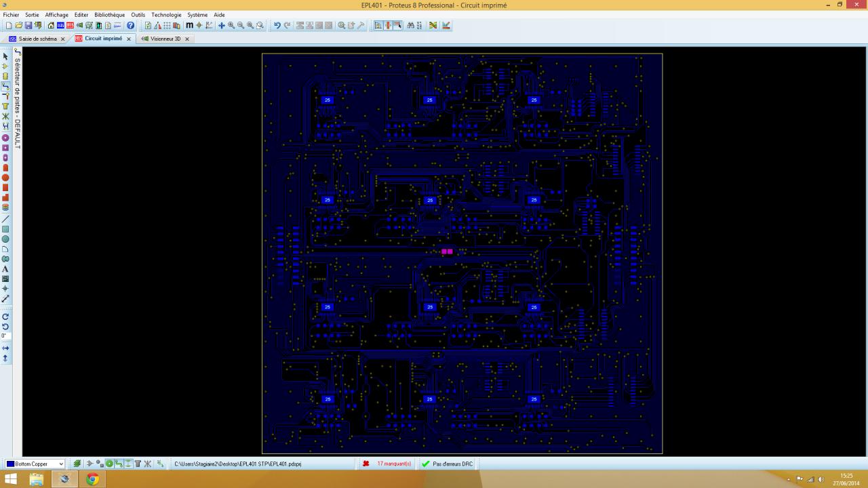The height and width of the screenshot is (488, 868).
Task: Open the Système menu
Action: click(197, 15)
